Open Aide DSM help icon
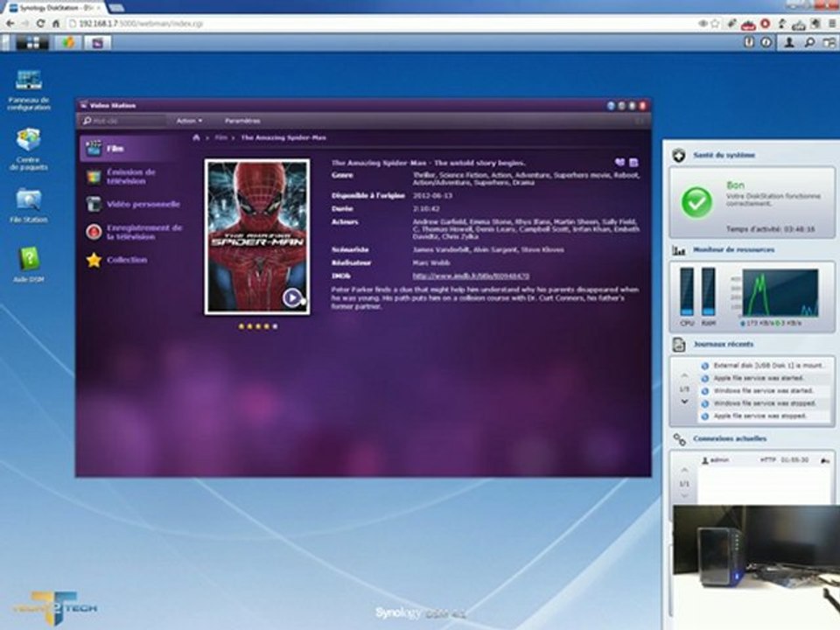The image size is (840, 630). [29, 260]
